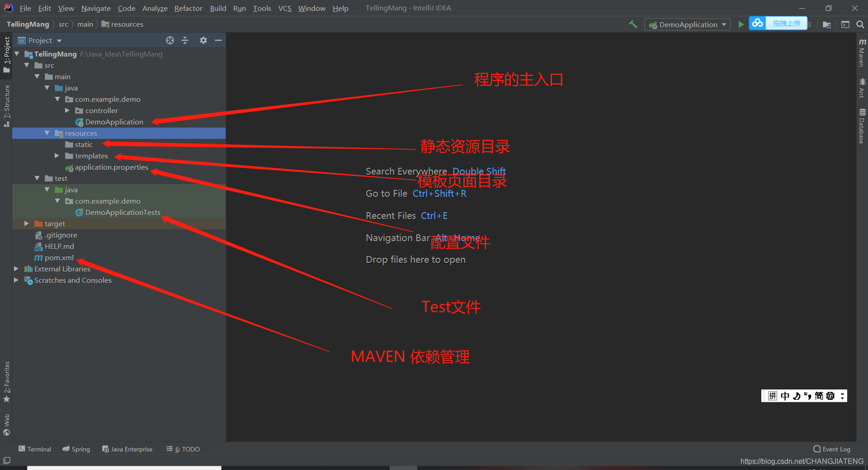
Task: Open the Refactor menu
Action: pos(189,8)
